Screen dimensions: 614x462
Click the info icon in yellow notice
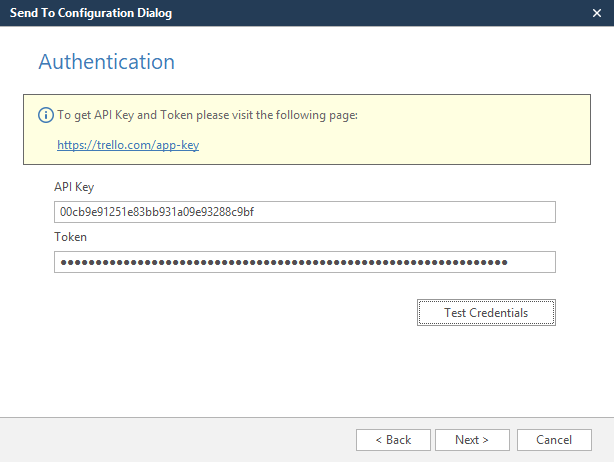pos(46,115)
